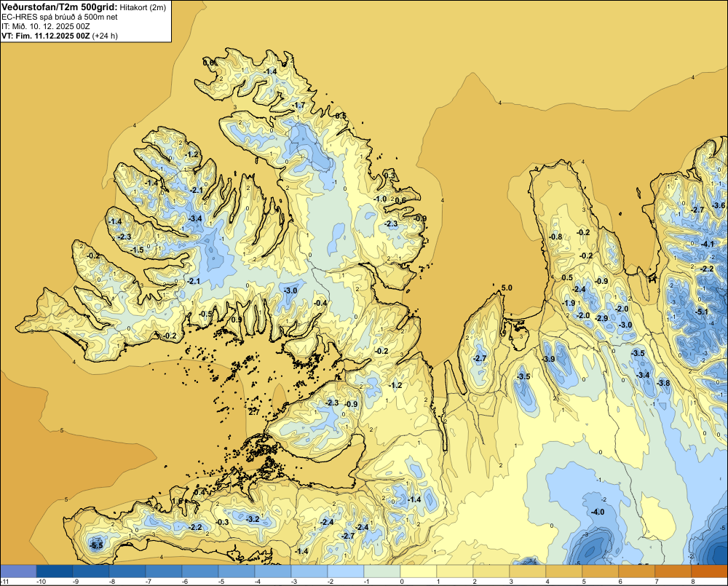Click the '-2' legend scale label
Image resolution: width=728 pixels, height=586 pixels.
click(330, 582)
